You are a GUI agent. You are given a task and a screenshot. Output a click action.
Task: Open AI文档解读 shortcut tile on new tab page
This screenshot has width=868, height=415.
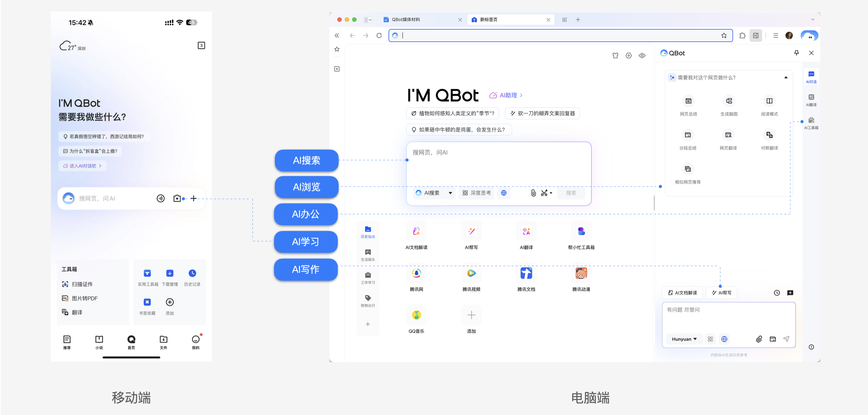[416, 236]
